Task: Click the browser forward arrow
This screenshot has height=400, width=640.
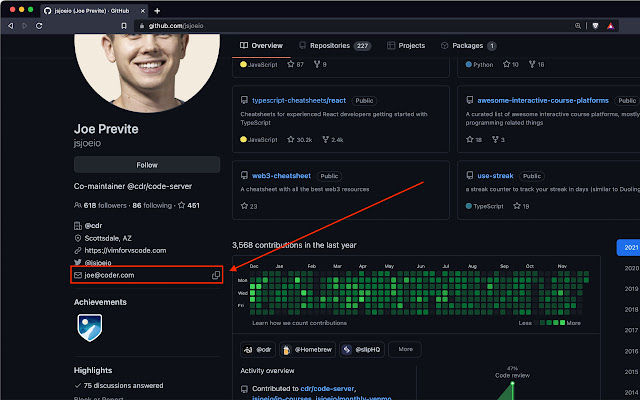Action: click(x=24, y=26)
